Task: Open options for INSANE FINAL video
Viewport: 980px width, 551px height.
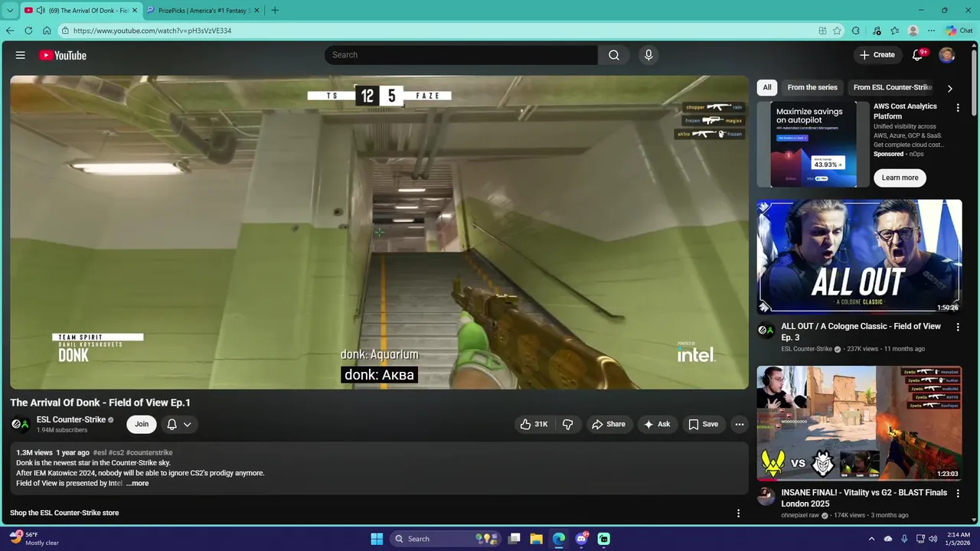Action: click(958, 494)
